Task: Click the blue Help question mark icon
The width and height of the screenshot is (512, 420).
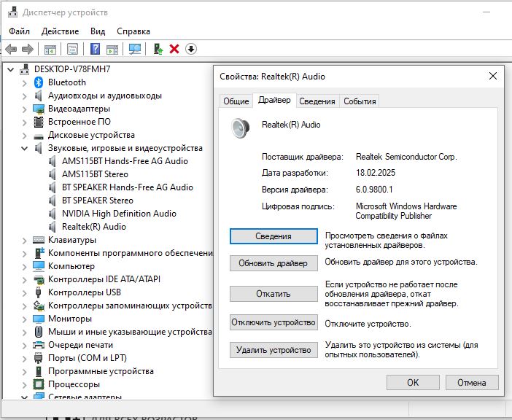Action: pyautogui.click(x=95, y=49)
